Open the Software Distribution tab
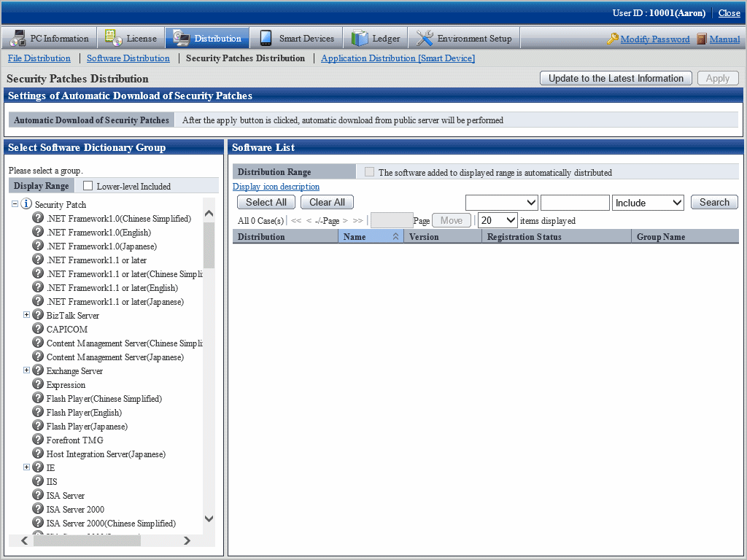 (x=128, y=58)
